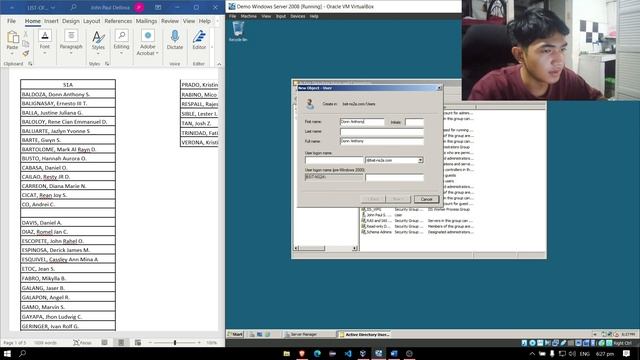Image resolution: width=640 pixels, height=360 pixels.
Task: Open Windows File Explorer taskbar icon
Action: (287, 353)
